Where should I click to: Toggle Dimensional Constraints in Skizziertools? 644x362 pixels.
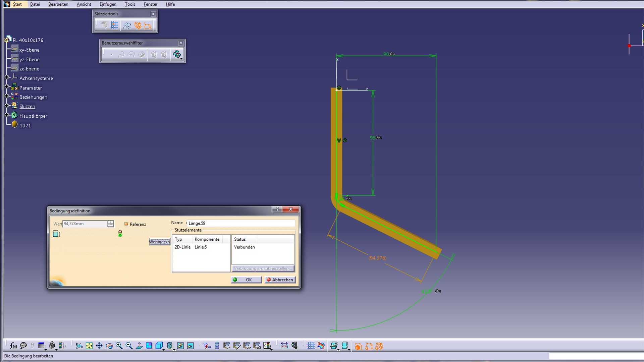[x=148, y=25]
